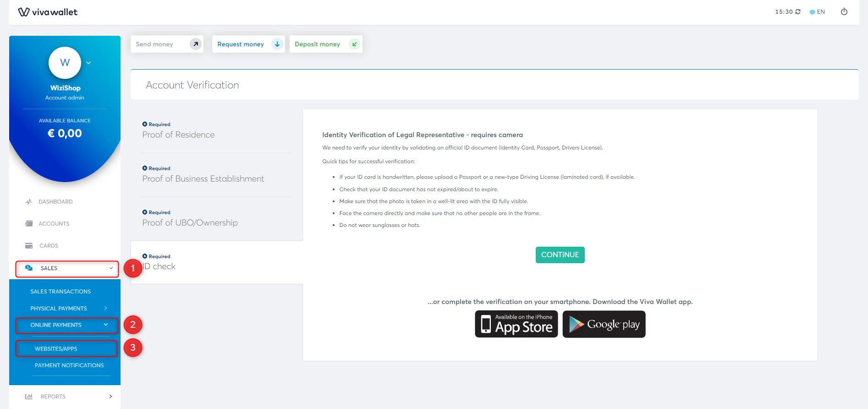Select the ID check step
The height and width of the screenshot is (409, 868).
point(216,262)
